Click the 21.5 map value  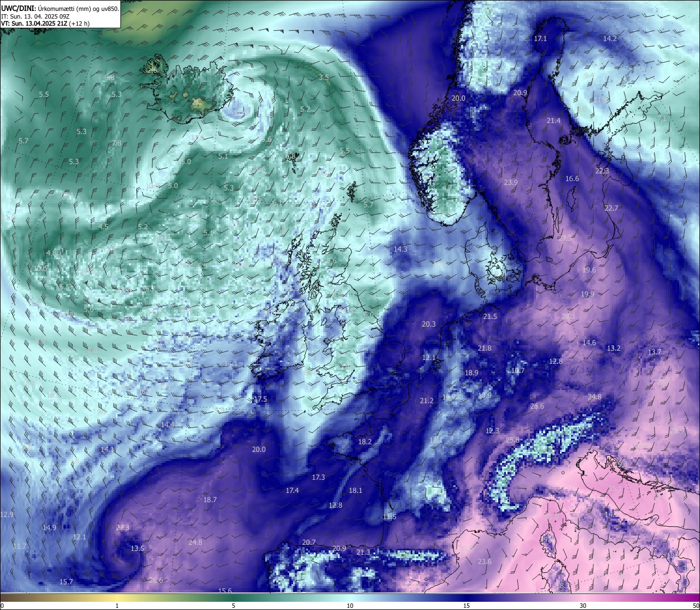[x=490, y=317]
